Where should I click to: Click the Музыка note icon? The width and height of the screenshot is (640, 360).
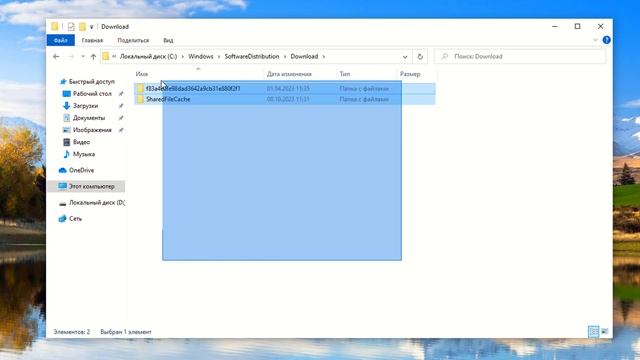(x=66, y=154)
